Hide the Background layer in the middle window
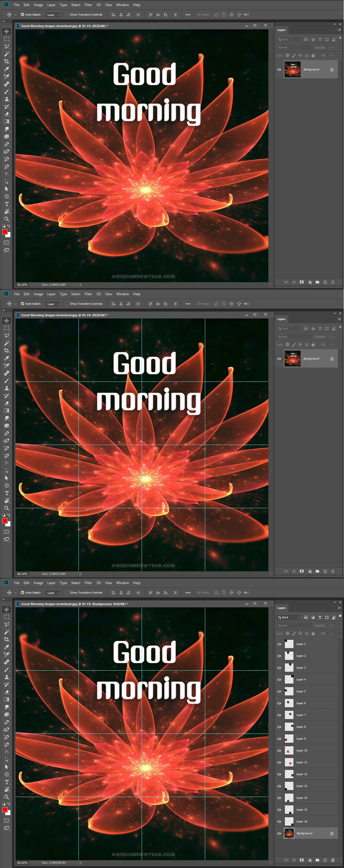 [x=279, y=359]
